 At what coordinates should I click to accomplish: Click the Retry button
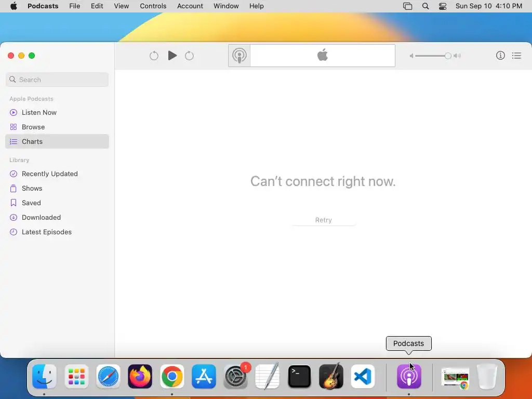[323, 220]
